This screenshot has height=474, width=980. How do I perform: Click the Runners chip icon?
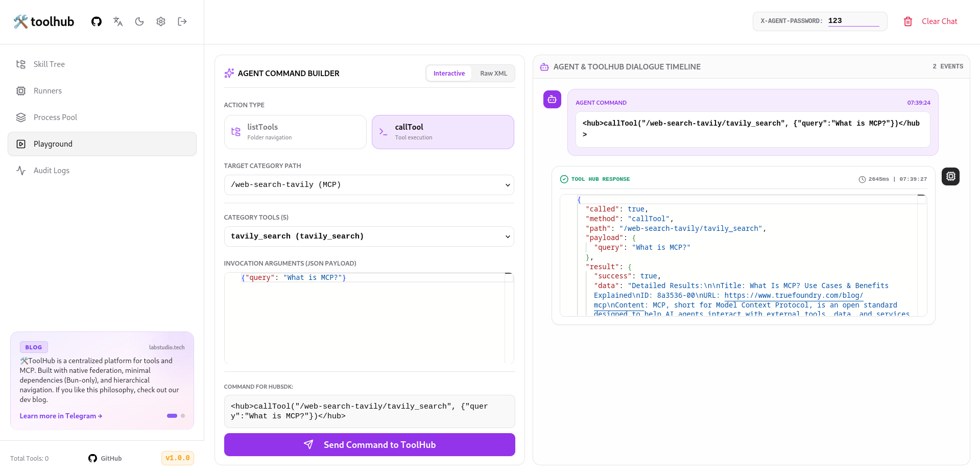tap(21, 91)
